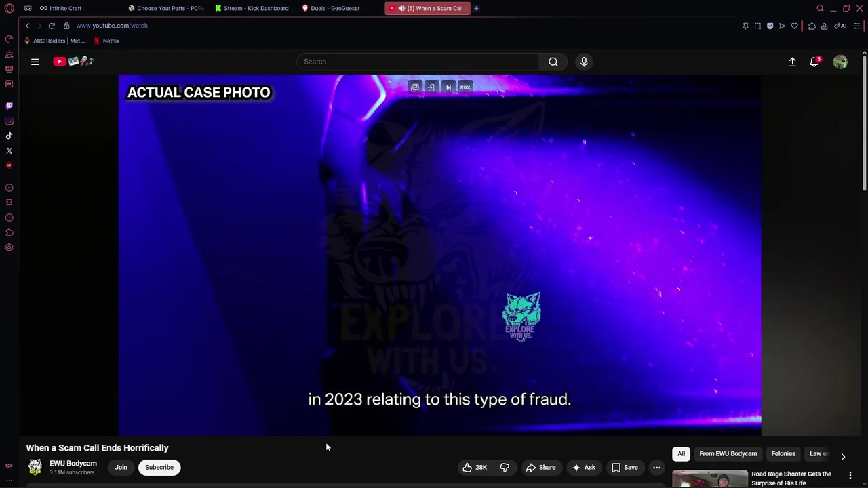This screenshot has height=488, width=868.
Task: Open the sidebar player icon
Action: 9,188
